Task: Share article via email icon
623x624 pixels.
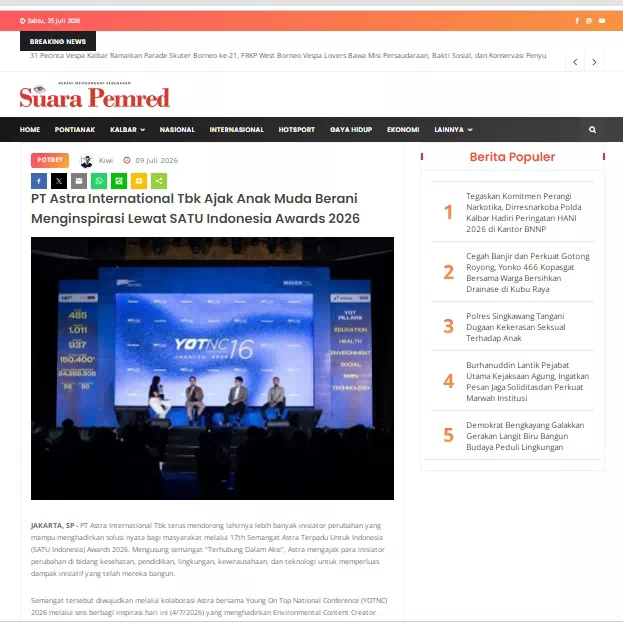Action: pyautogui.click(x=79, y=181)
